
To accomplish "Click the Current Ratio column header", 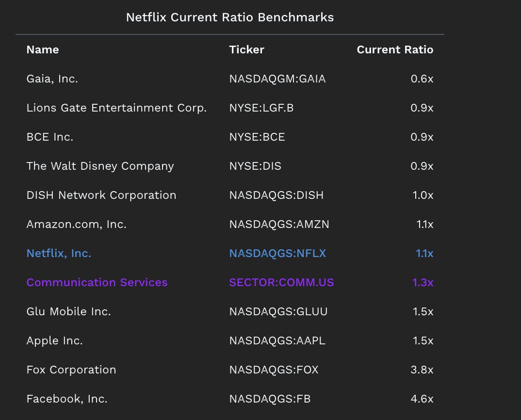I will 395,49.
